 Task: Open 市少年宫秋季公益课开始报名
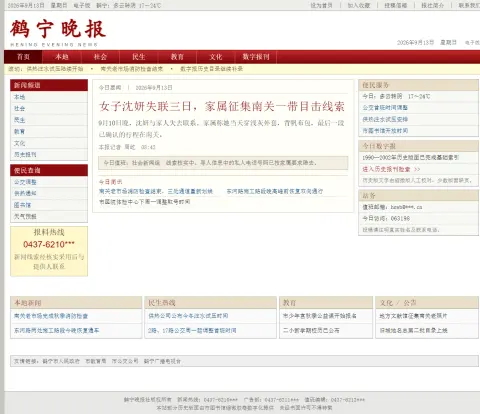pos(320,316)
